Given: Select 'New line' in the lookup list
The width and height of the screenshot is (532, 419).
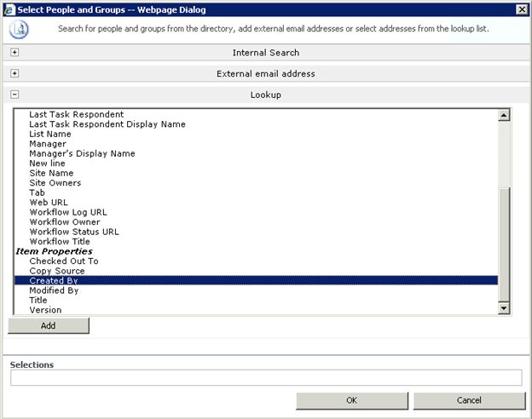Looking at the screenshot, I should tap(256, 163).
